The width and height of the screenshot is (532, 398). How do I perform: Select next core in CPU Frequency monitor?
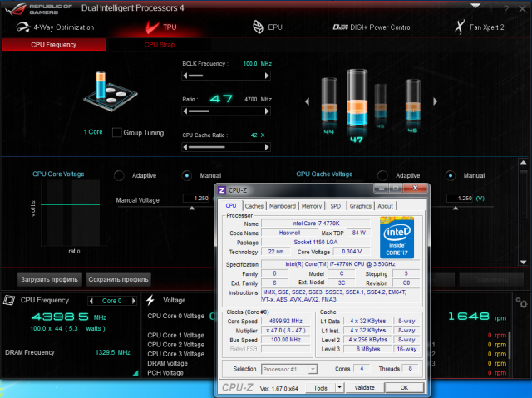point(134,301)
